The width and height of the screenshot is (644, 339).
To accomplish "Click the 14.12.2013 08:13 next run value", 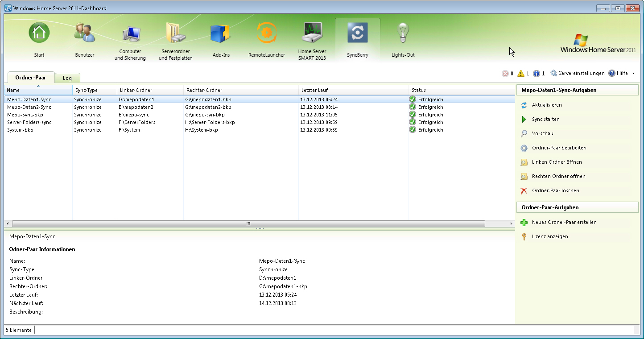I will click(x=278, y=303).
